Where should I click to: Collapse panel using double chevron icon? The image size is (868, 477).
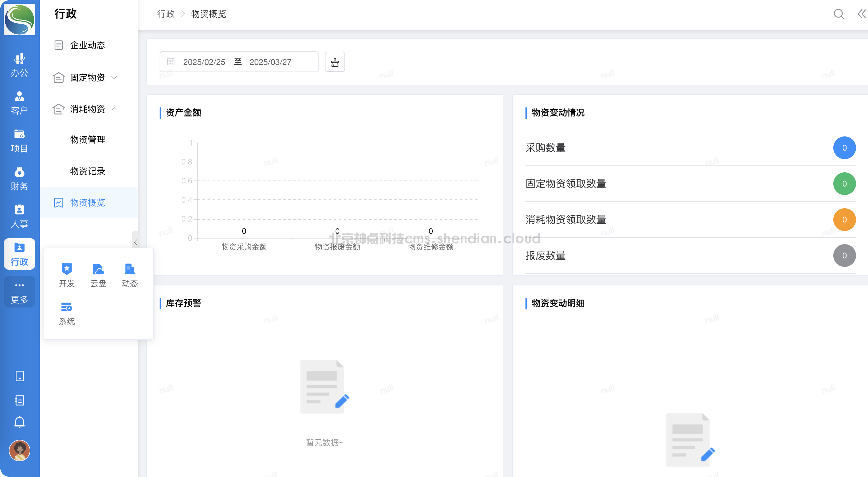(861, 14)
